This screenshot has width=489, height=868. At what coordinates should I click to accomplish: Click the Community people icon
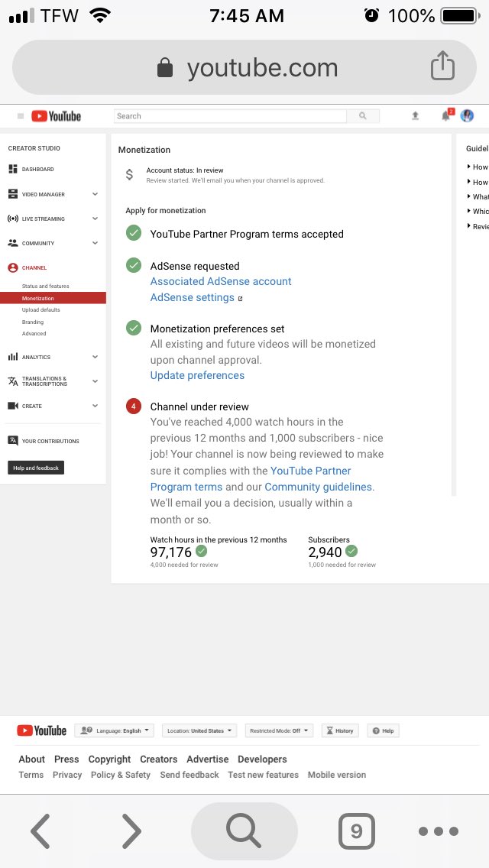click(13, 243)
